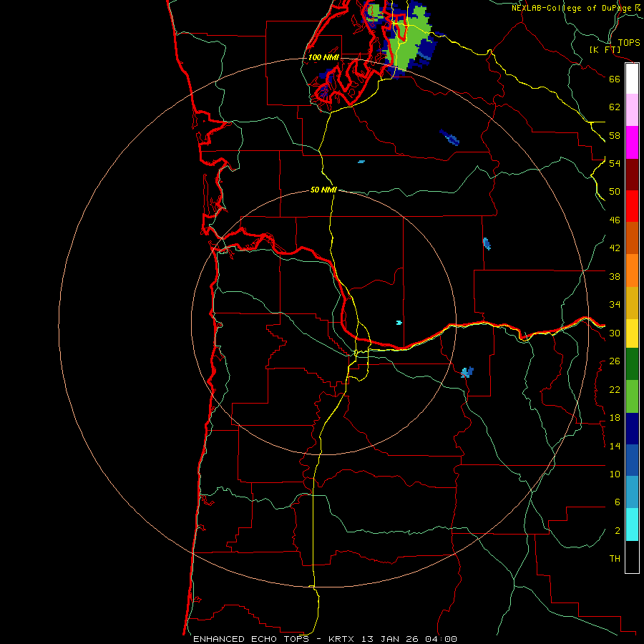Click the "50" legend value

point(615,192)
